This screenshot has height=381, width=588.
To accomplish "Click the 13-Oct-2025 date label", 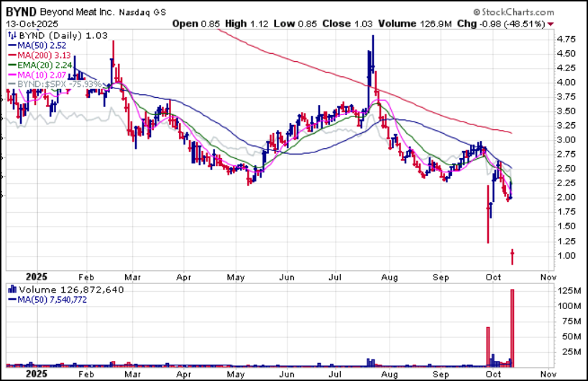I will pyautogui.click(x=32, y=24).
